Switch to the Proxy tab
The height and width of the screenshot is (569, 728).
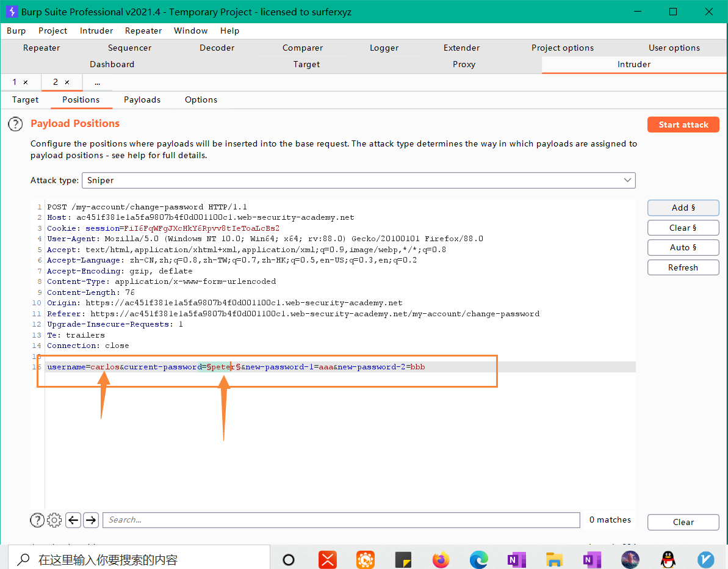click(464, 65)
